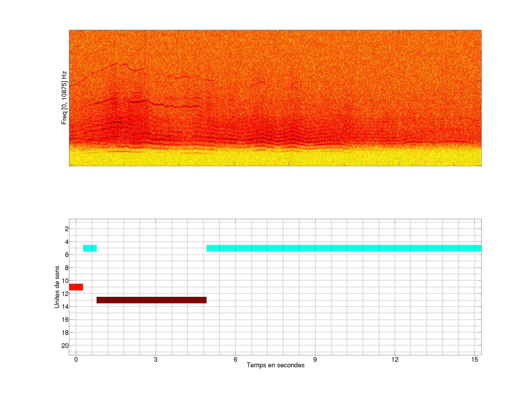Click the 'Temps en secondes' axis label
Viewport: 532px width, 399px height.
point(275,365)
